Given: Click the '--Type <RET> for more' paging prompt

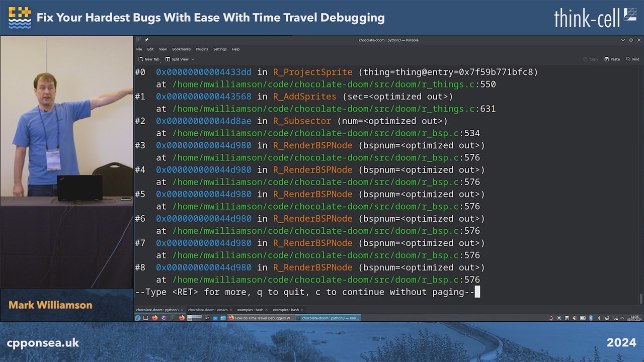Looking at the screenshot, I should click(x=304, y=292).
